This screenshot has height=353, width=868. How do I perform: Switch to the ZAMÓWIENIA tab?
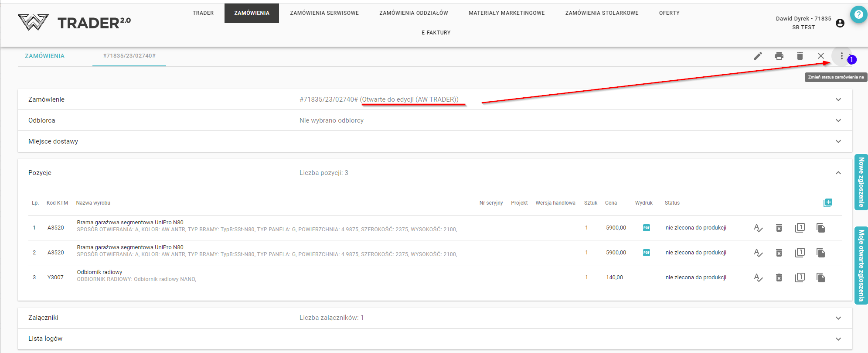pyautogui.click(x=44, y=56)
